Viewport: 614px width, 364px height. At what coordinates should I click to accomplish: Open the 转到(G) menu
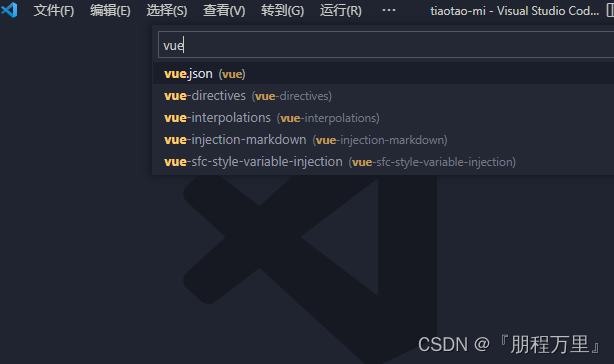(282, 11)
